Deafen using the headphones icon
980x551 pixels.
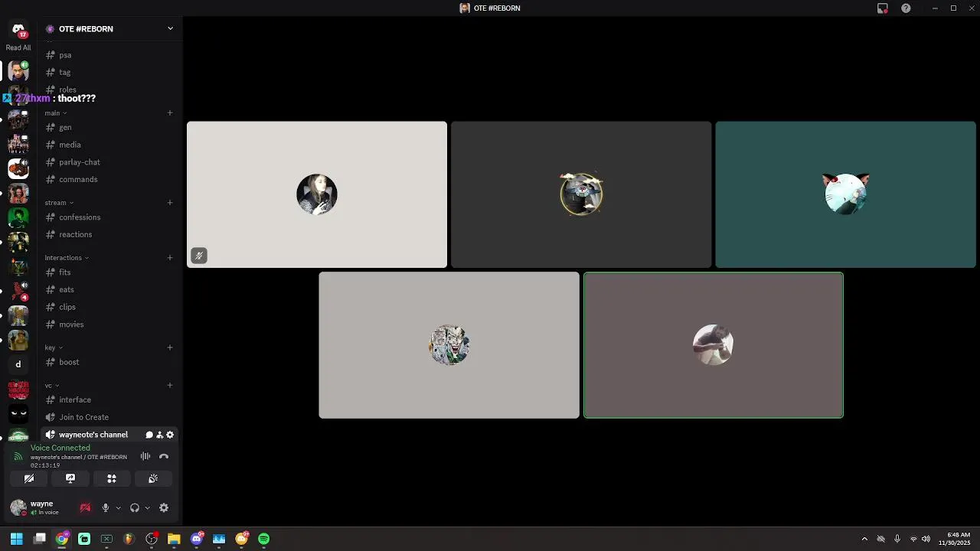coord(135,507)
